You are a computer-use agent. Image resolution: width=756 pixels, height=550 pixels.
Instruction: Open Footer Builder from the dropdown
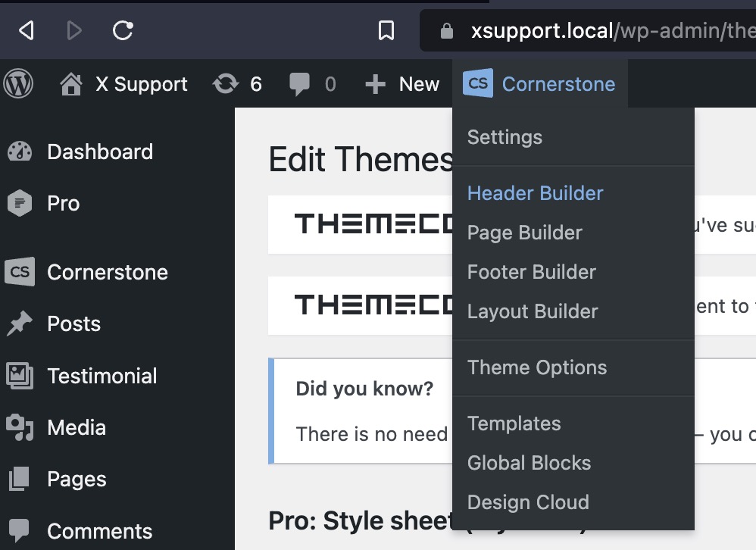click(x=531, y=272)
